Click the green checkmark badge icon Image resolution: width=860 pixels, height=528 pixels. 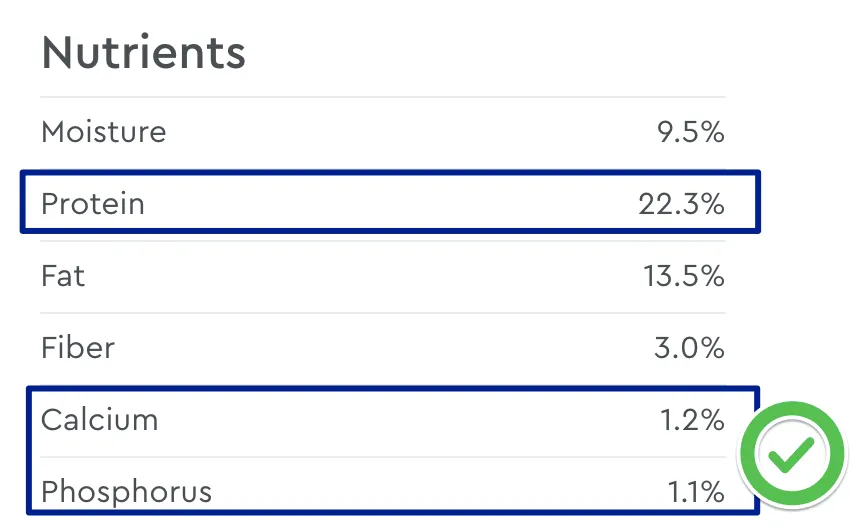click(x=792, y=456)
